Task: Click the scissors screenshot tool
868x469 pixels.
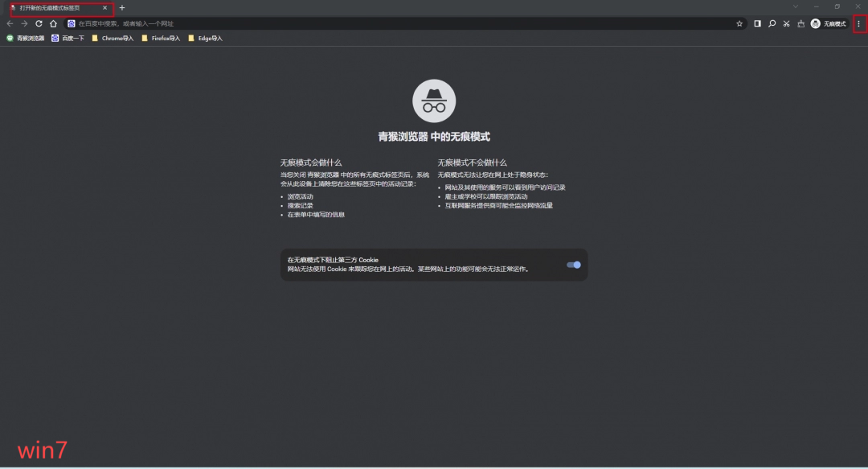Action: [x=786, y=24]
